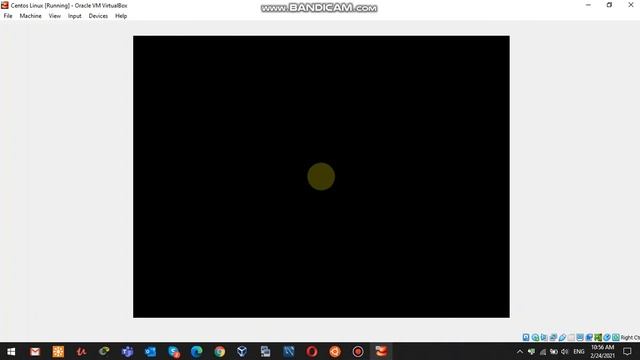640x360 pixels.
Task: Click the mouse integration status icon
Action: (x=607, y=337)
